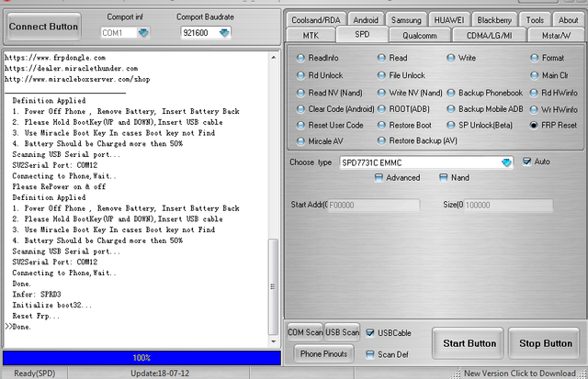Screen dimensions: 588x379
Task: Click the COM Scan button
Action: tap(305, 332)
